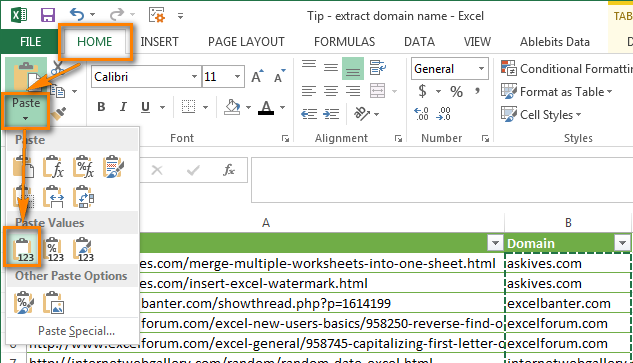Click the Fill Color bucket

[x=232, y=107]
